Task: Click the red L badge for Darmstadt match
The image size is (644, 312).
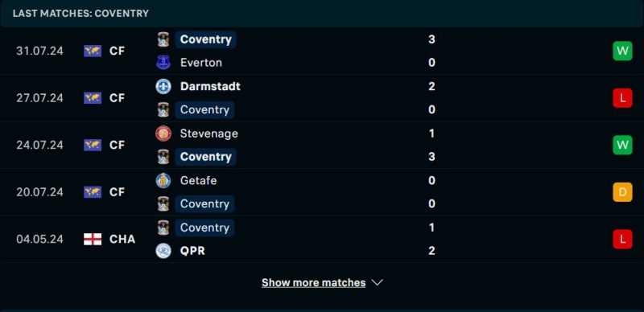Action: (x=622, y=98)
